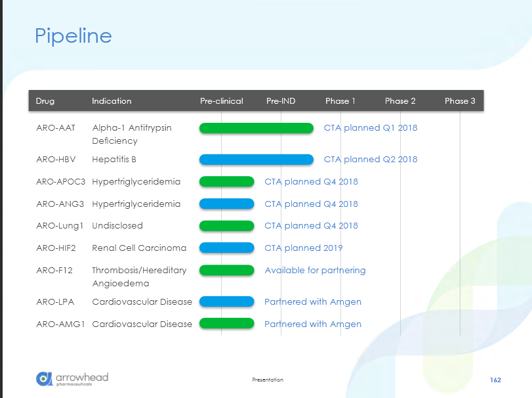This screenshot has height=398, width=532.
Task: Click the Available for partnering text
Action: pos(315,271)
